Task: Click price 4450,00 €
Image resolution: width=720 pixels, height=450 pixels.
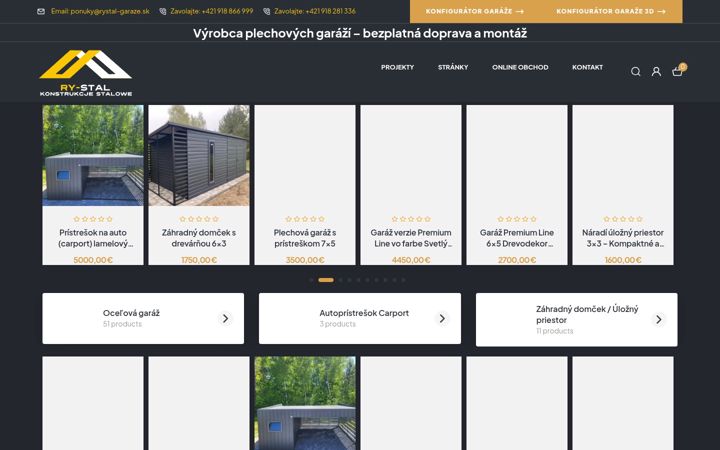Action: [411, 260]
